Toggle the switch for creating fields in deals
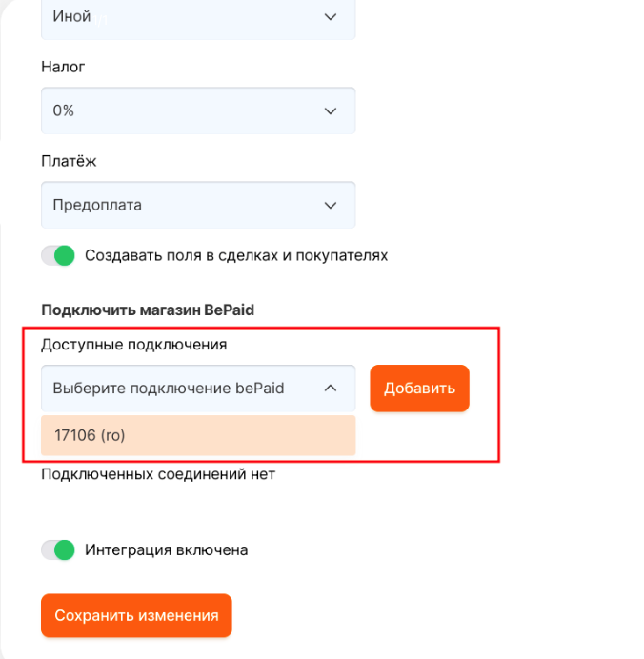 [58, 255]
